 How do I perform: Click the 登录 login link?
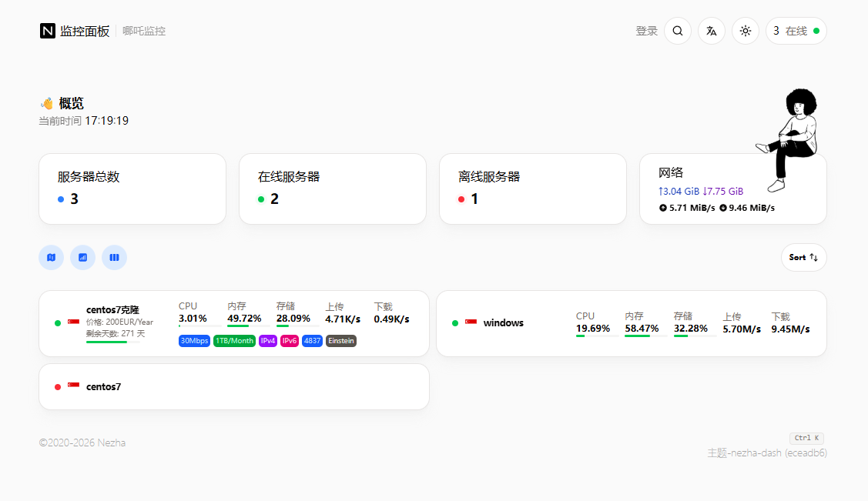(646, 31)
